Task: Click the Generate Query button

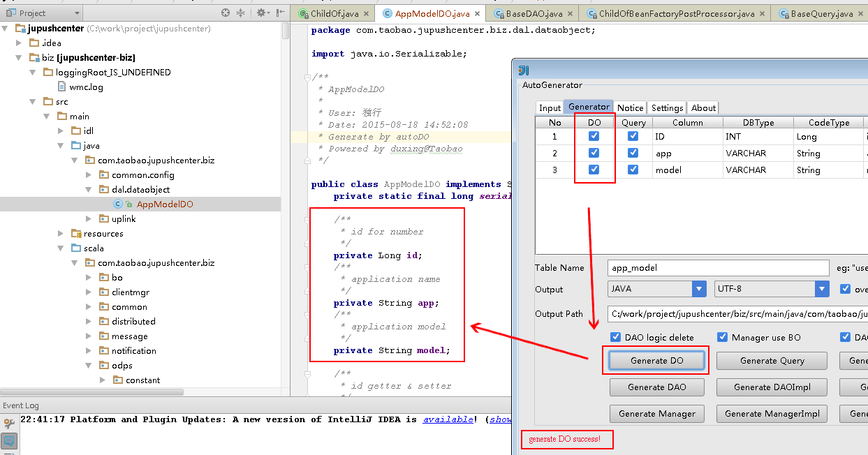Action: coord(772,361)
